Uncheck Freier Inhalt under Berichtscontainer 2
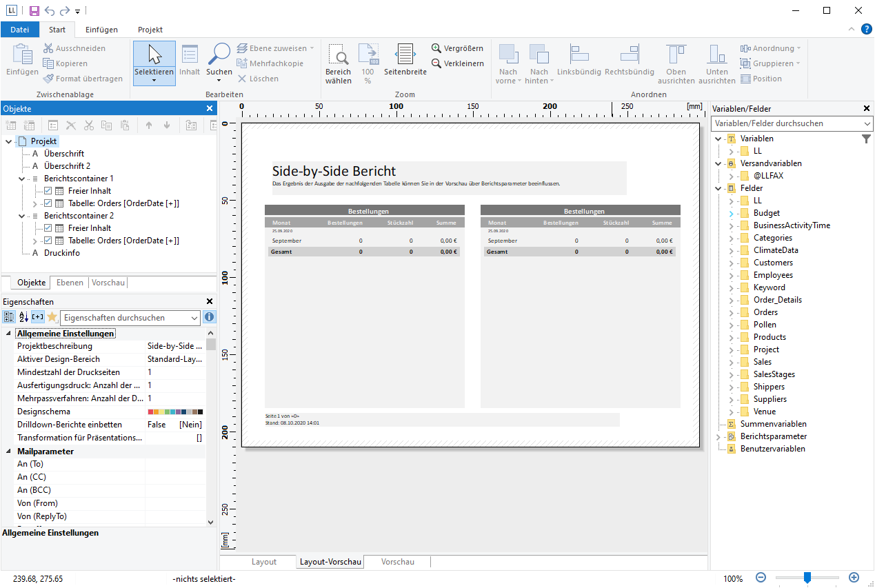This screenshot has height=588, width=875. pos(48,228)
